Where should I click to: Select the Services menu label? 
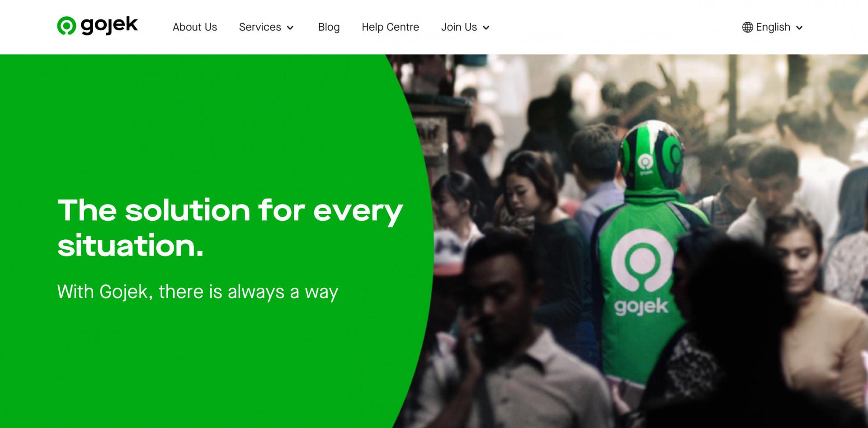(x=260, y=27)
